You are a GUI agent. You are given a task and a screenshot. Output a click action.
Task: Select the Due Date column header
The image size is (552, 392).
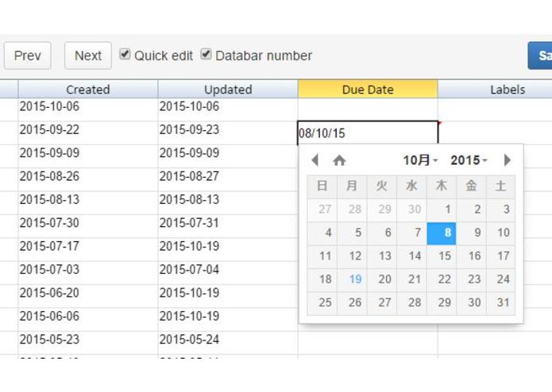368,90
